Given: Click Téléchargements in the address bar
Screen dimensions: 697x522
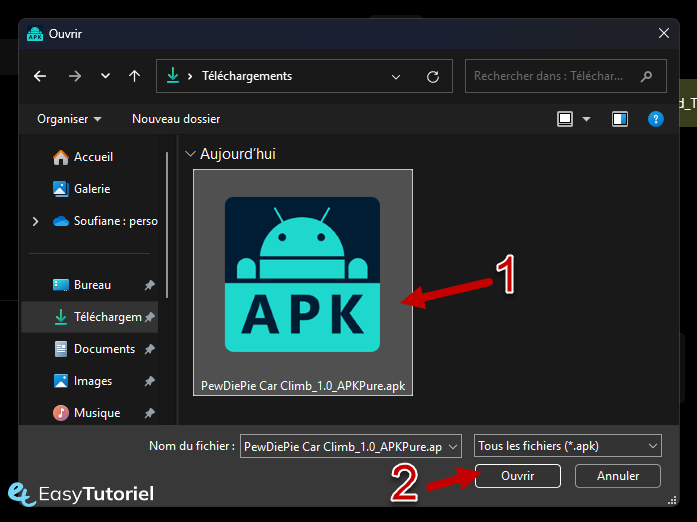Looking at the screenshot, I should click(247, 76).
